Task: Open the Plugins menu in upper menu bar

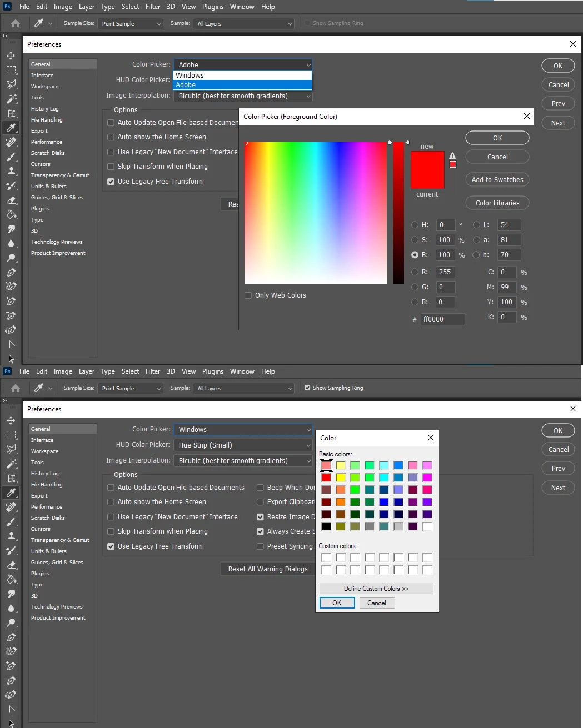Action: tap(213, 7)
